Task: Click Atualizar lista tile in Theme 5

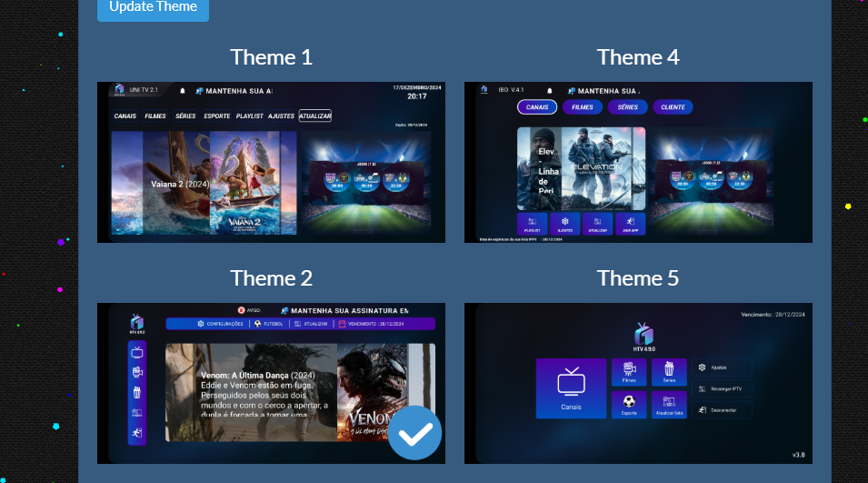Action: (669, 405)
